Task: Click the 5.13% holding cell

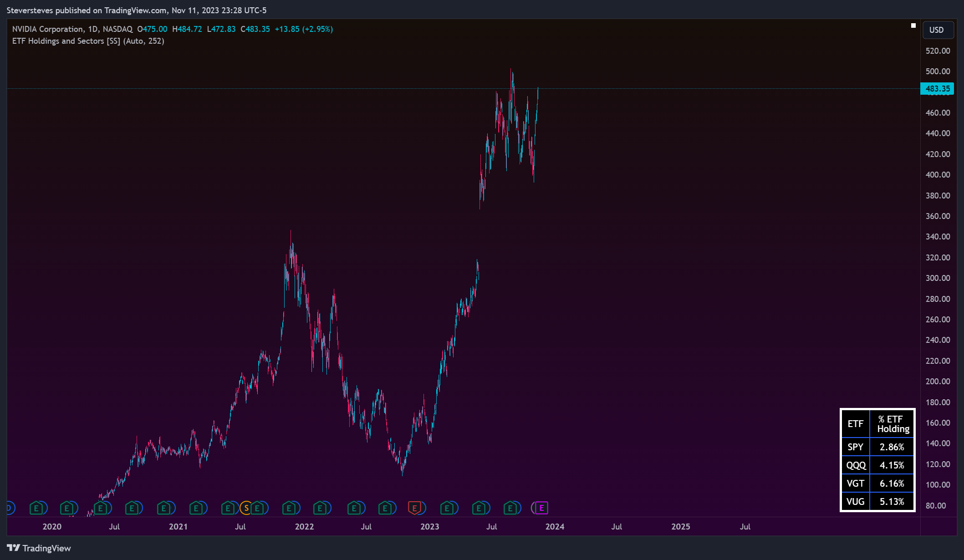Action: pos(892,502)
